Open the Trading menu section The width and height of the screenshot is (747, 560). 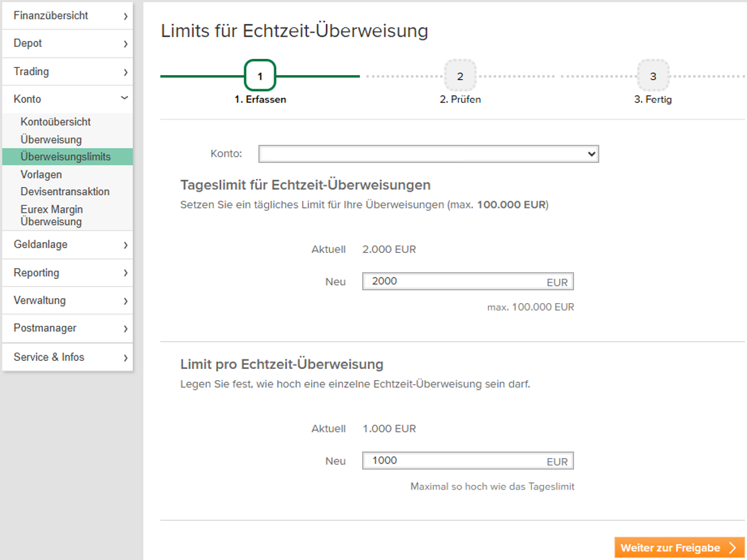[67, 72]
